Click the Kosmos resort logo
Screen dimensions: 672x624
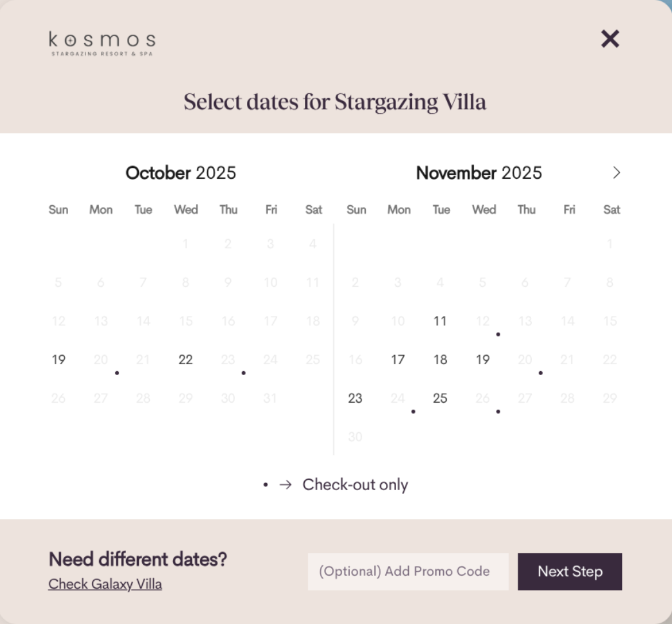(x=102, y=43)
